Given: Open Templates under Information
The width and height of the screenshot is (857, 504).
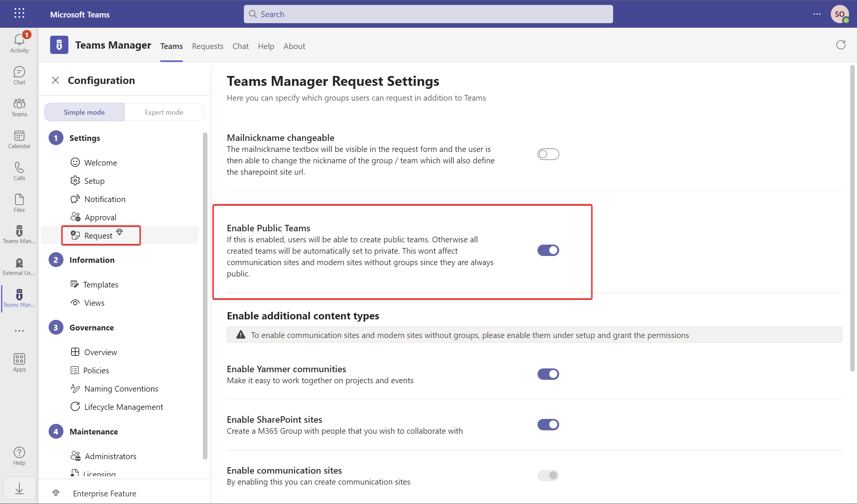Looking at the screenshot, I should (x=94, y=284).
